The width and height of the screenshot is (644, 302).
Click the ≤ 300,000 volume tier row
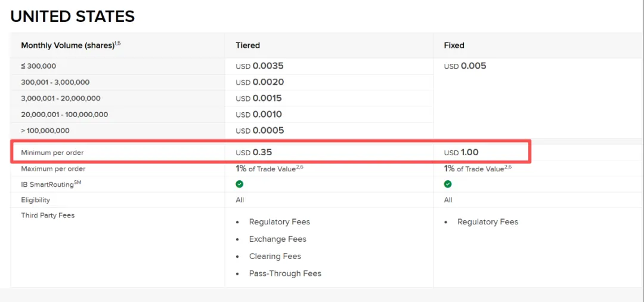[x=38, y=66]
